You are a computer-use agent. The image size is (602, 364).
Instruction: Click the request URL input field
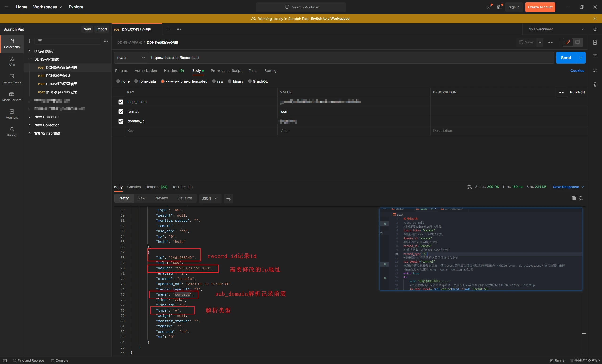[351, 58]
